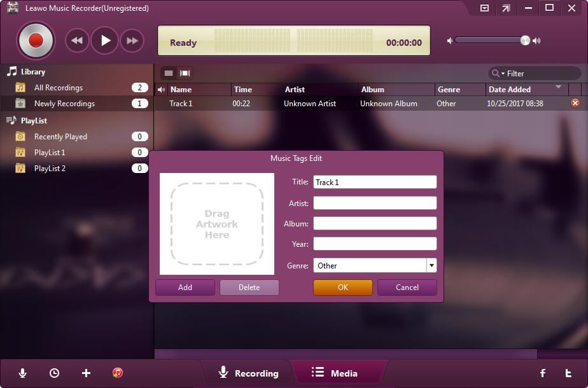Expand the filter options dropdown arrow

[x=504, y=74]
